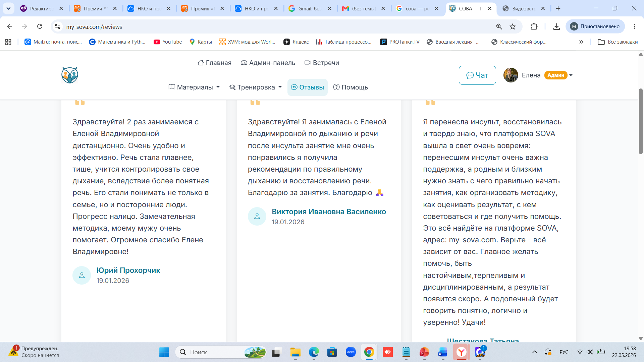Screen dimensions: 644x362
Task: Open Юрий Прохорчик reviewer name
Action: click(x=128, y=270)
